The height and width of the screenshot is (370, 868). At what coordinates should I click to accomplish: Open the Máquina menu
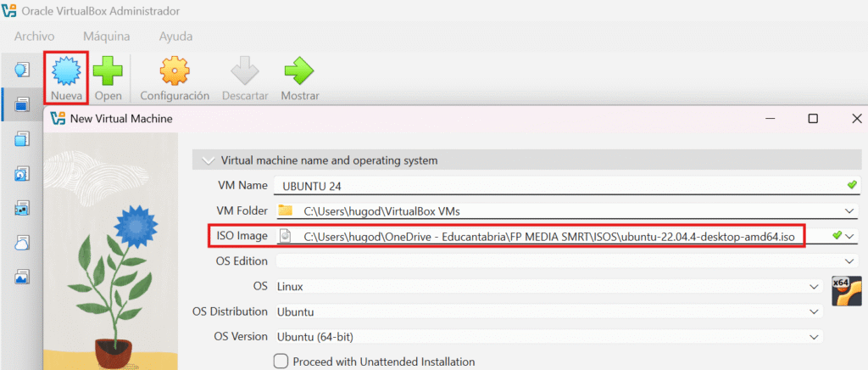(x=106, y=36)
